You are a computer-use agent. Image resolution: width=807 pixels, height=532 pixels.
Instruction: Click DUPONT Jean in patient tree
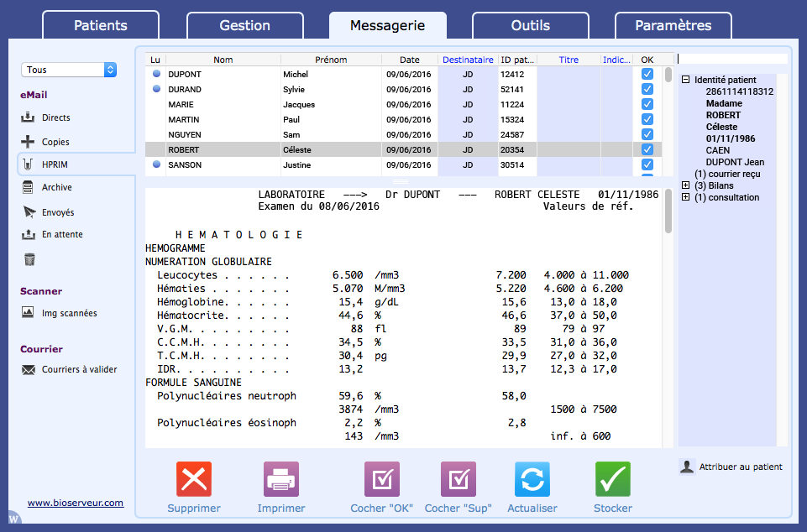pyautogui.click(x=735, y=162)
